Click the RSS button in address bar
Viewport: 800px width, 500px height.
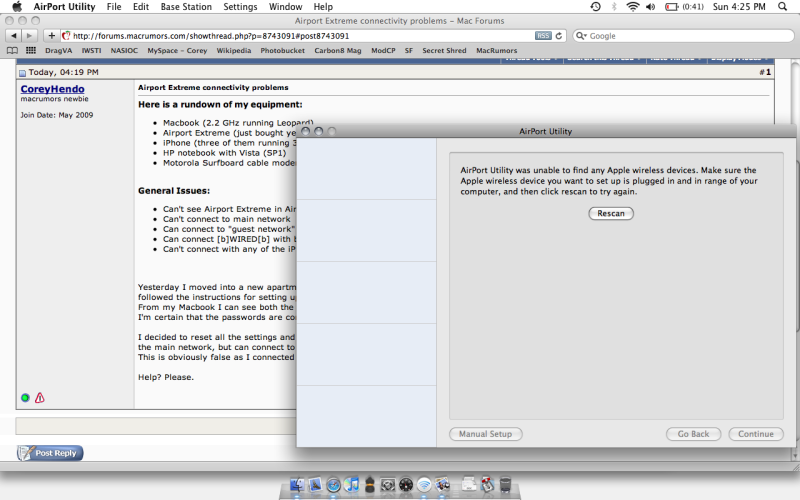click(543, 36)
